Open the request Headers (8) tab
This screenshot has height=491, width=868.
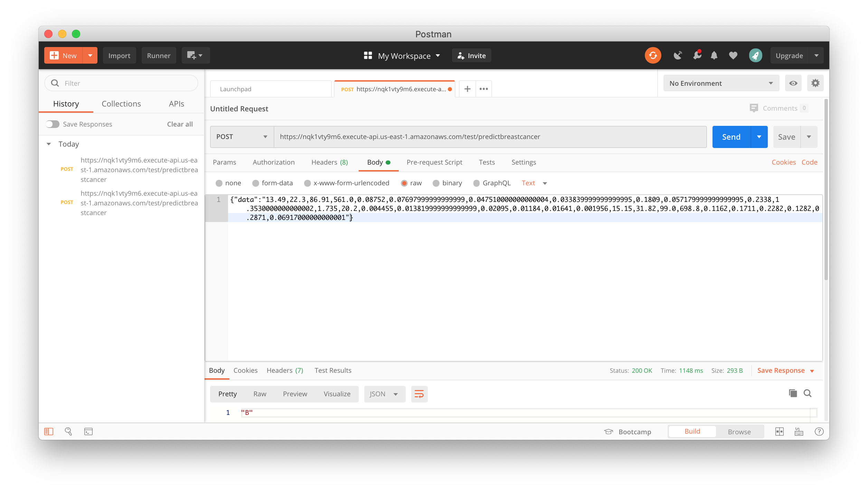click(330, 162)
